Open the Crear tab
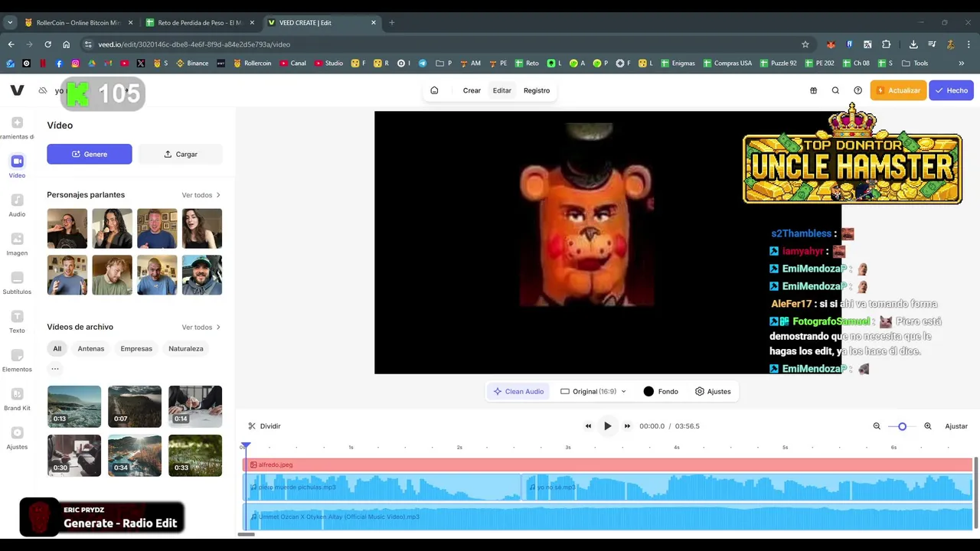The image size is (980, 551). coord(472,90)
